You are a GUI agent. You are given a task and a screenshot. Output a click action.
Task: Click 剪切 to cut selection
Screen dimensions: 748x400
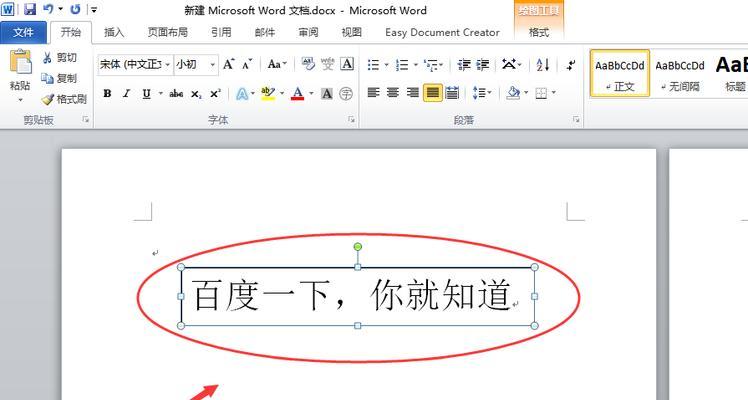coord(60,58)
